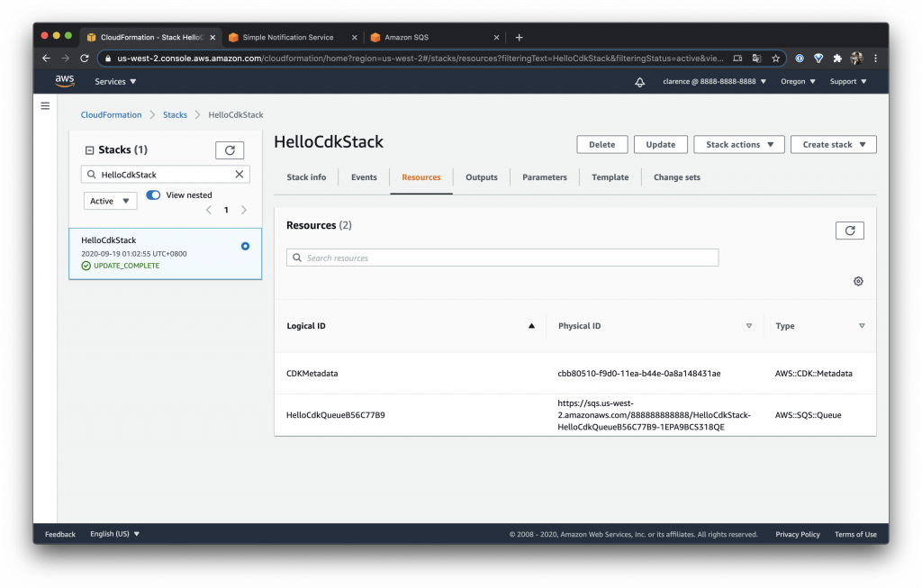Select the AWS::SQS::Queue type cell
This screenshot has height=588, width=922.
(808, 415)
